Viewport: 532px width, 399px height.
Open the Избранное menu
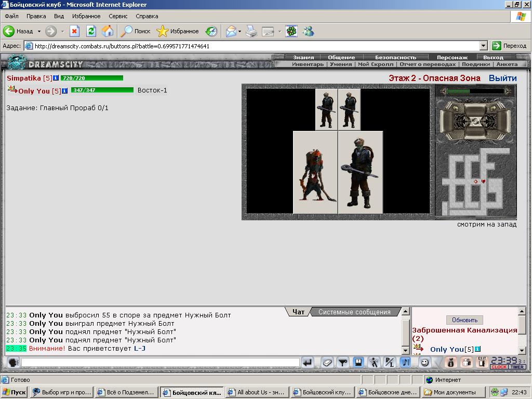click(86, 16)
